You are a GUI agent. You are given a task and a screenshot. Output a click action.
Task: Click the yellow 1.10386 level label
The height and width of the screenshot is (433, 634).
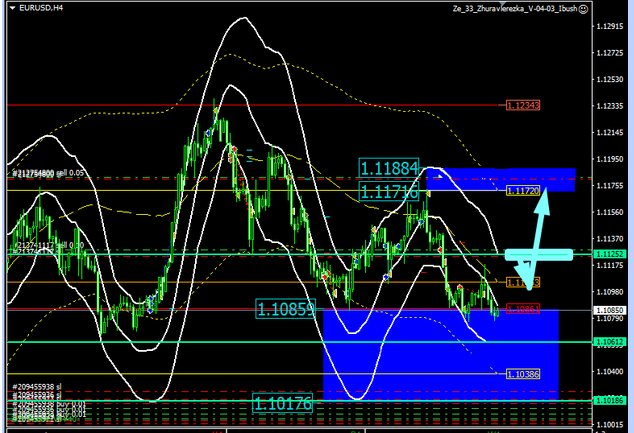click(x=523, y=373)
